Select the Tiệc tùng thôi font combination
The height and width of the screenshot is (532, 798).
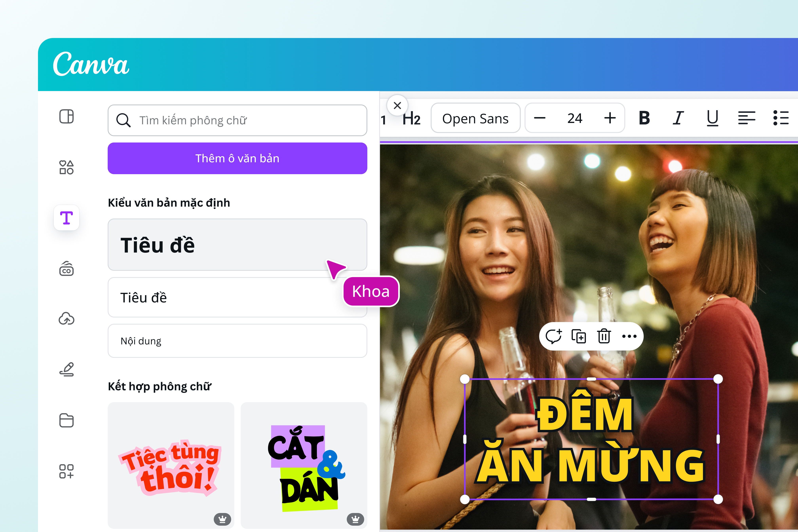[x=171, y=465]
